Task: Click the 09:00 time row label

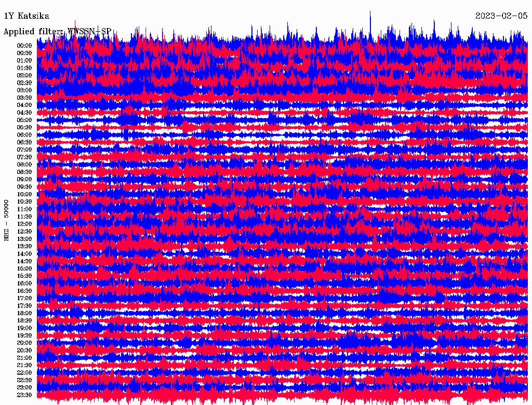Action: pyautogui.click(x=24, y=180)
